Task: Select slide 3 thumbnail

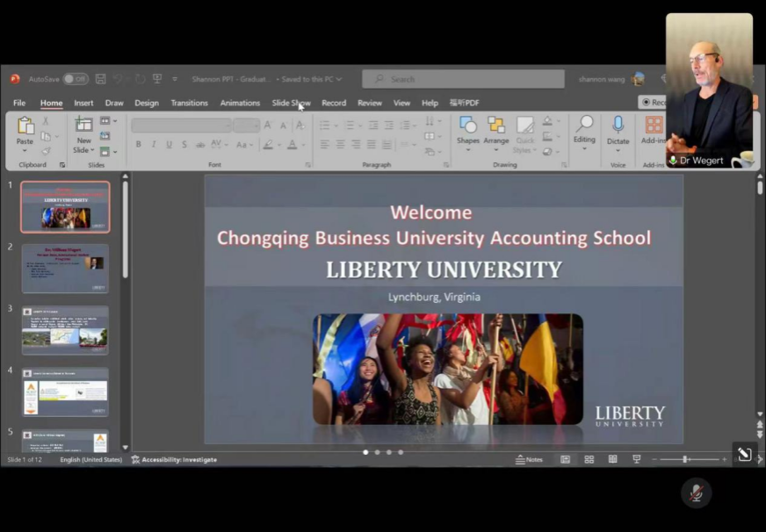Action: pos(65,329)
